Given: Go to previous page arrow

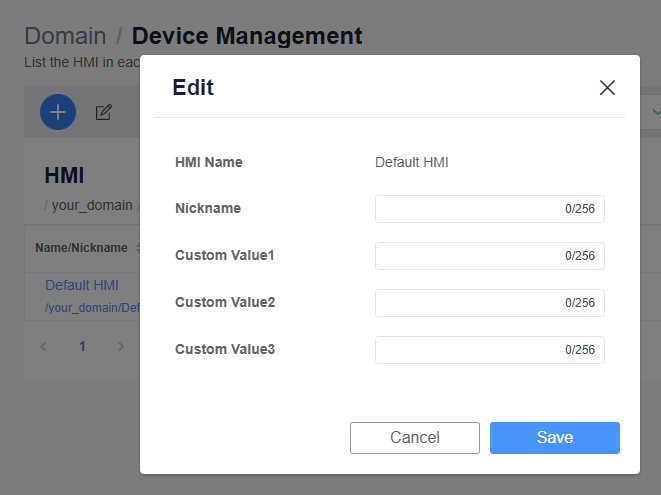Looking at the screenshot, I should pos(43,347).
